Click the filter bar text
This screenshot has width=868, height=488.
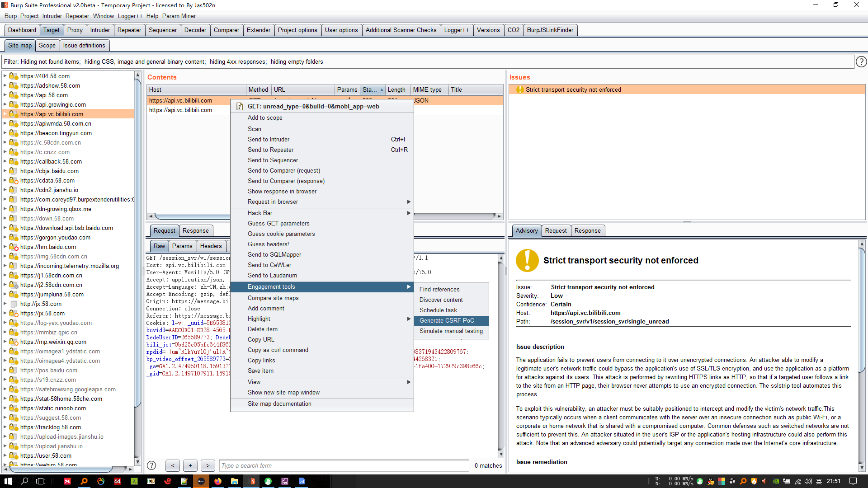pos(163,61)
